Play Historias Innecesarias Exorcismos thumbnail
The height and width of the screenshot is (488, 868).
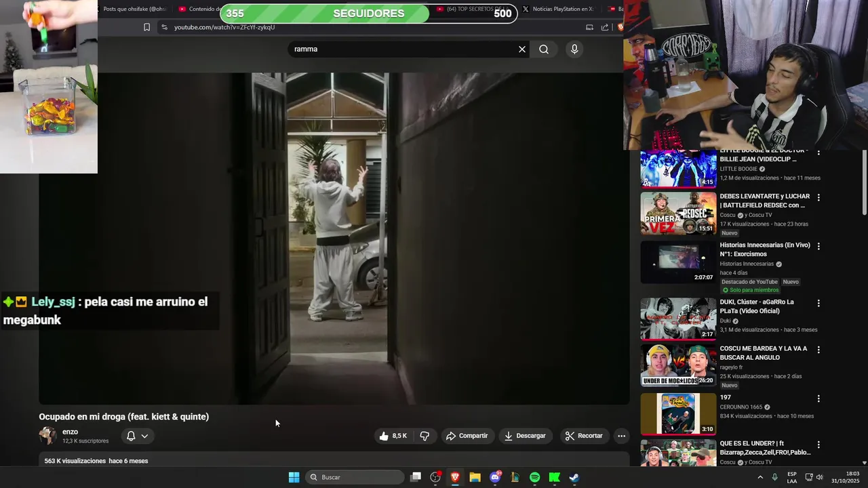[678, 262]
